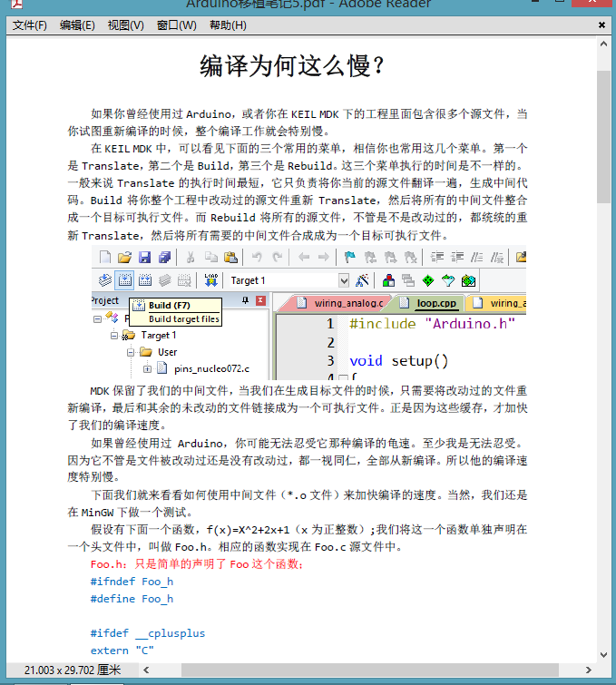Click the Open folder icon in Keil toolbar
Screen dimensions: 616x685
pyautogui.click(x=124, y=257)
